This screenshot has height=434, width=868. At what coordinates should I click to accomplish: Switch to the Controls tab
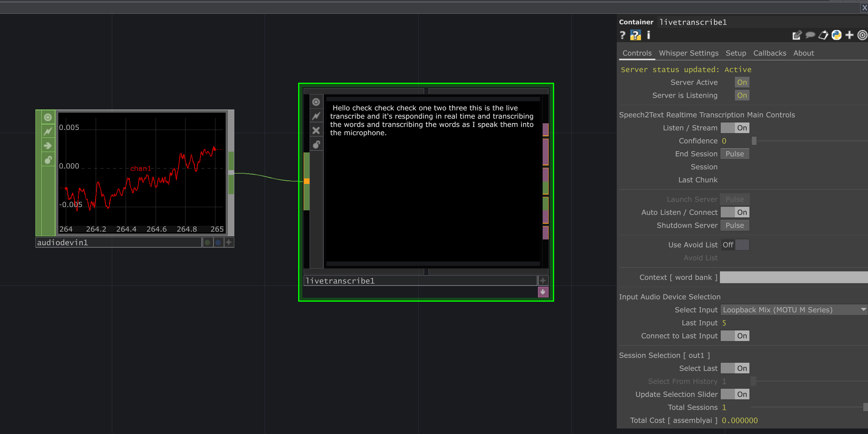click(637, 53)
